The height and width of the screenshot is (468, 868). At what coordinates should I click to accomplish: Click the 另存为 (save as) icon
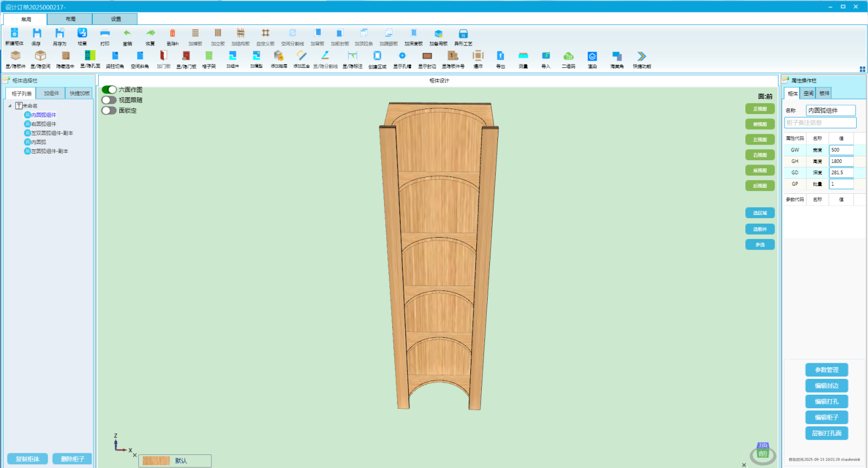60,34
